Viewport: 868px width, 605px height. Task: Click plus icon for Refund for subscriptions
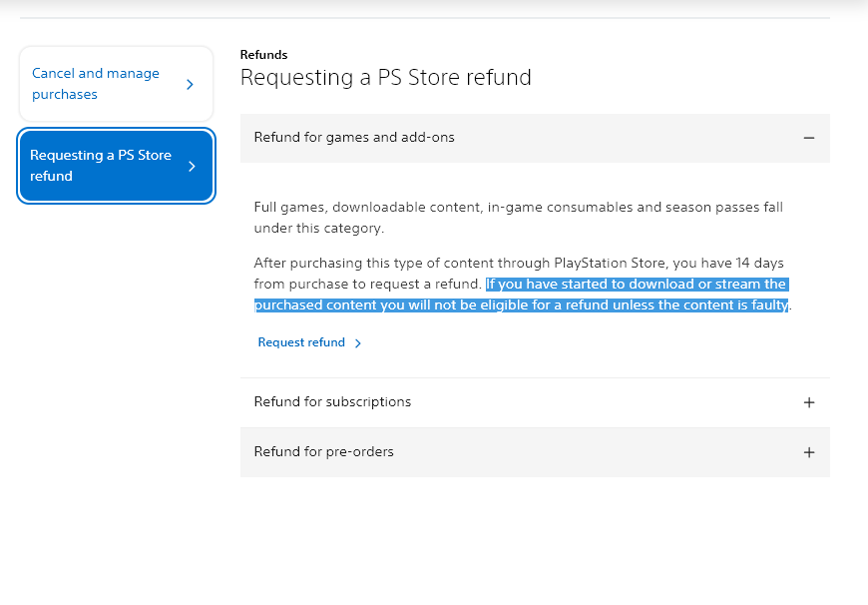tap(809, 402)
